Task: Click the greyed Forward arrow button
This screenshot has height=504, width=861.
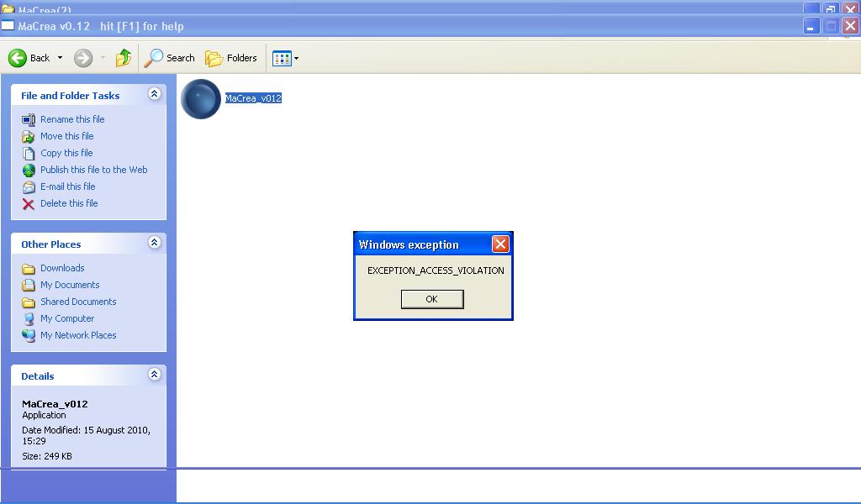Action: 83,58
